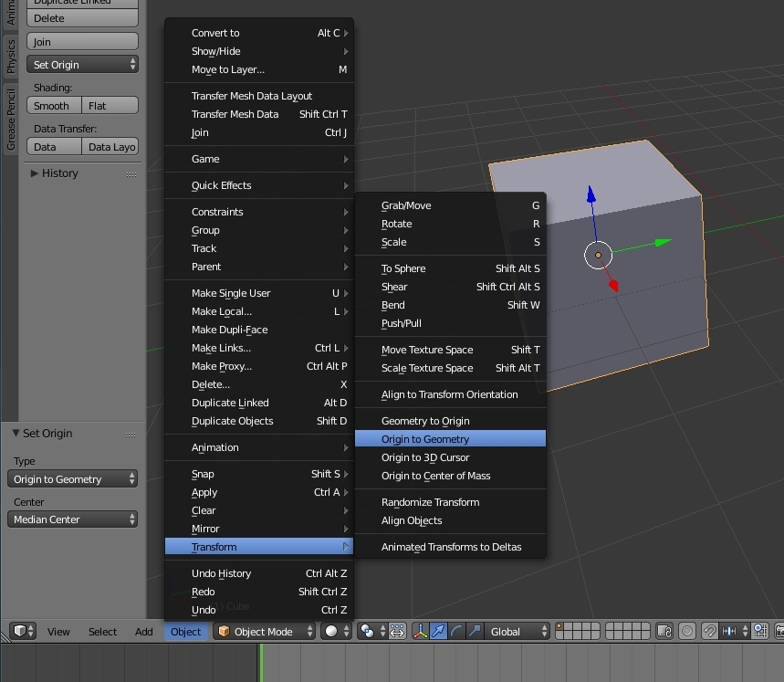The height and width of the screenshot is (682, 784).
Task: Toggle the first layer button with the dot
Action: (559, 627)
